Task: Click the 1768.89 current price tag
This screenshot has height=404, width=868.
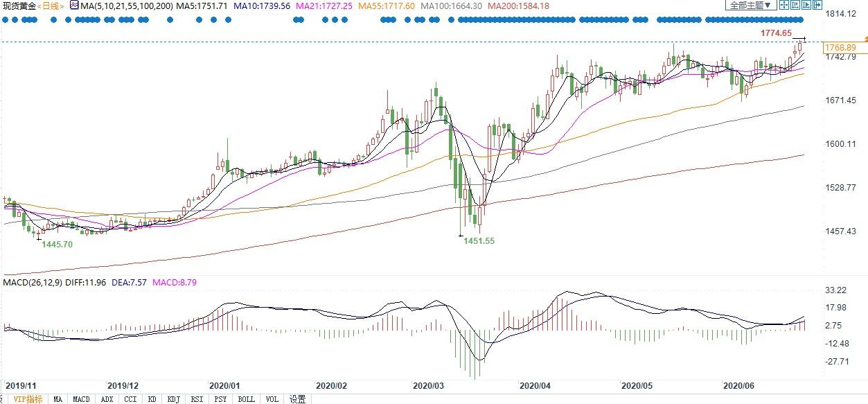Action: pyautogui.click(x=841, y=47)
